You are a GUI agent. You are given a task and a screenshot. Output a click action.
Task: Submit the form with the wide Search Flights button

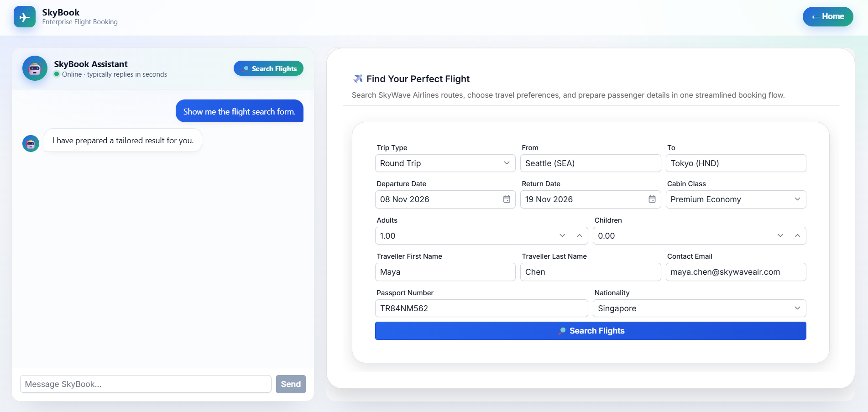(x=591, y=331)
